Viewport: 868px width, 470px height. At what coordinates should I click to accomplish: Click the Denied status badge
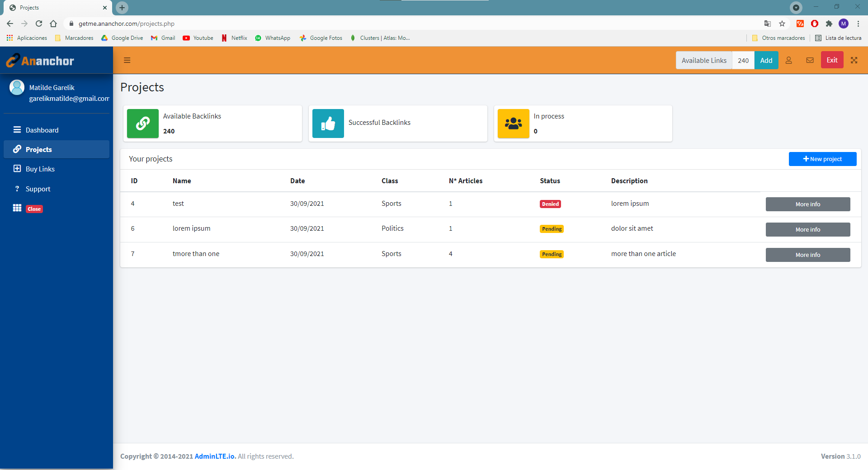point(550,204)
